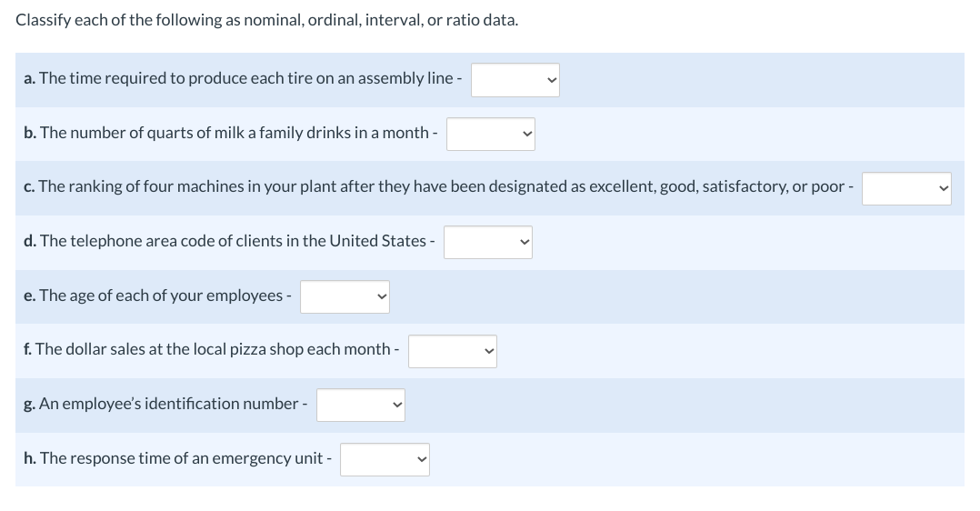Screen dimensions: 980x511
Task: Click the question h text about emergency unit
Action: pos(177,458)
